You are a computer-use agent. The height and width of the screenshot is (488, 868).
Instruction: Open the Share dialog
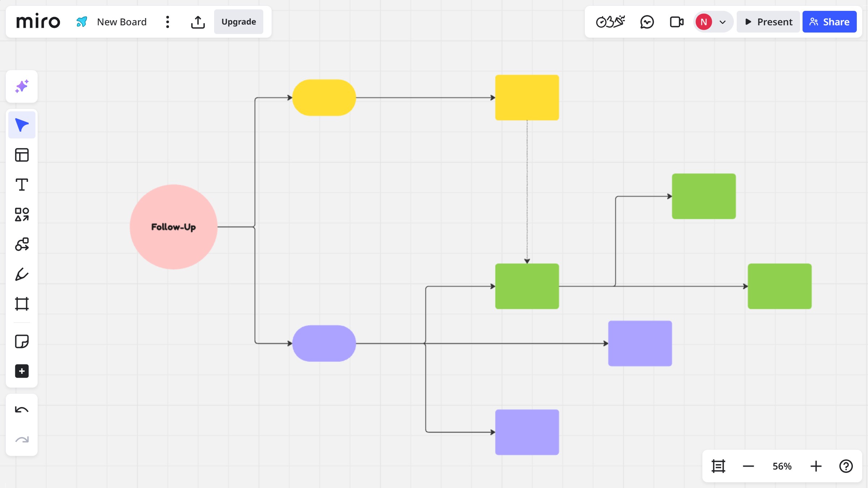[x=829, y=22]
